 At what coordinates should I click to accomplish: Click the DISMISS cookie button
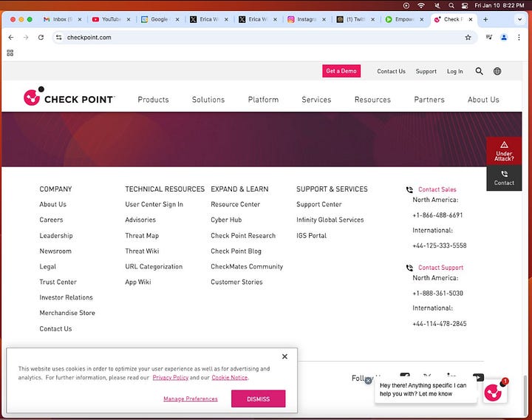pyautogui.click(x=258, y=399)
